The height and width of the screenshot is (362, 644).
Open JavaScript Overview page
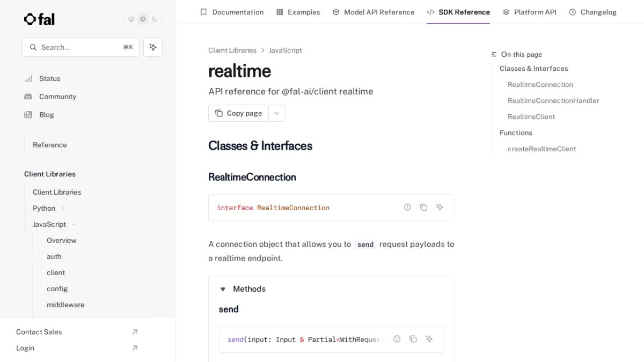(62, 240)
